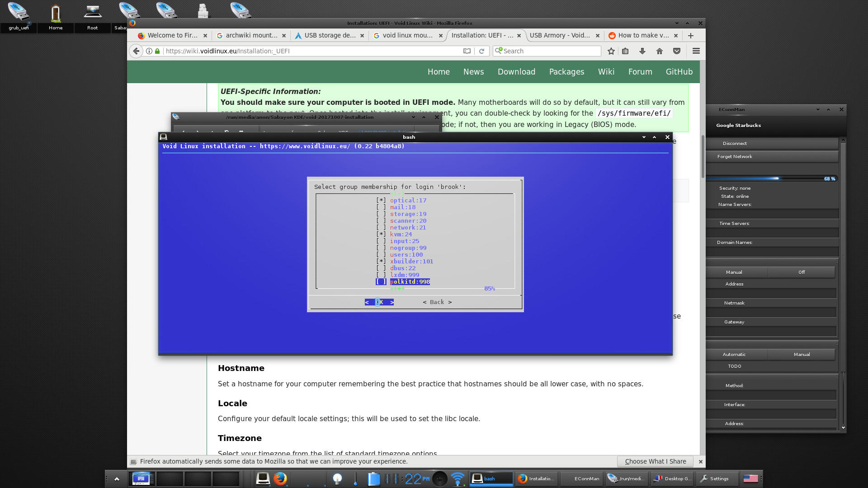Open the battery indicator in taskbar
This screenshot has width=868, height=488.
pos(374,479)
